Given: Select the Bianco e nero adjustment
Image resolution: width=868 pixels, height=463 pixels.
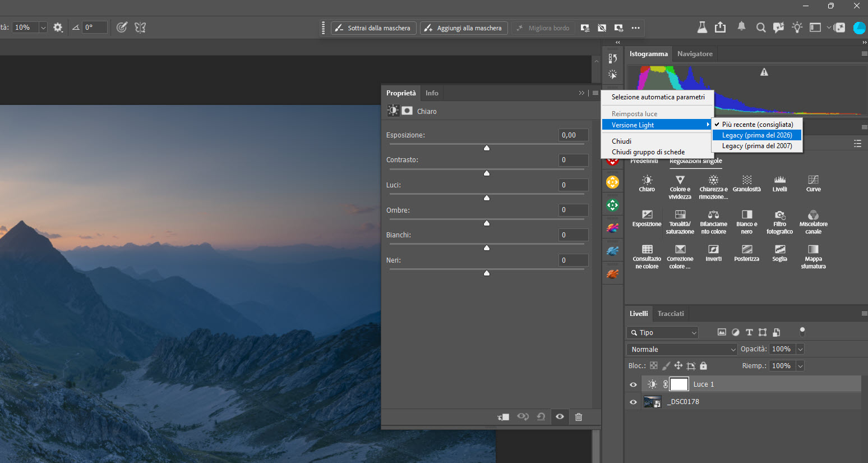Looking at the screenshot, I should pos(746,222).
